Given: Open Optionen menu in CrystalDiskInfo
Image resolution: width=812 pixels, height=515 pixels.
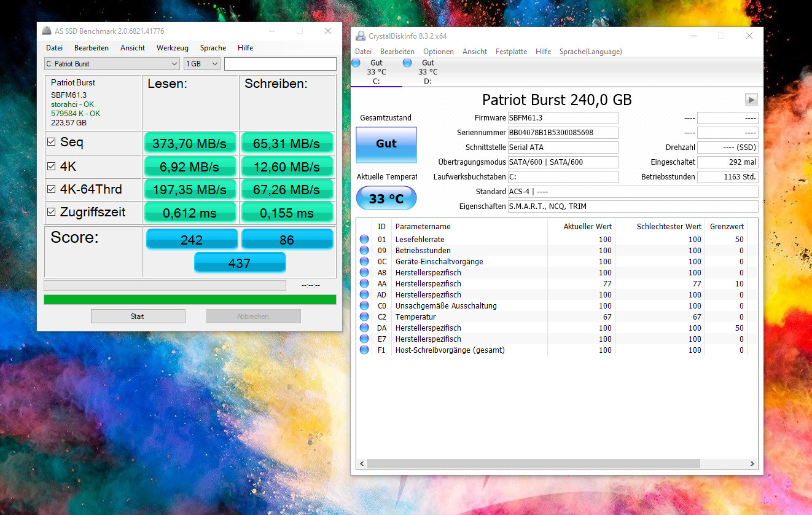Looking at the screenshot, I should click(439, 52).
